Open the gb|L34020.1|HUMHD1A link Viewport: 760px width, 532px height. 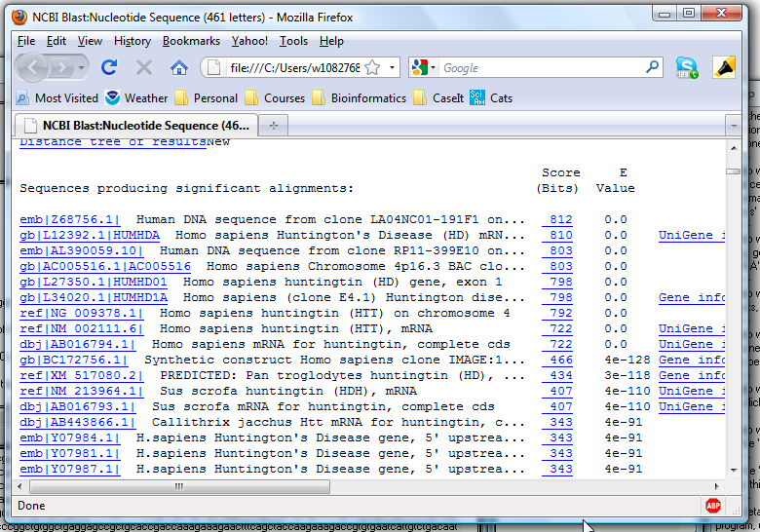tap(94, 297)
